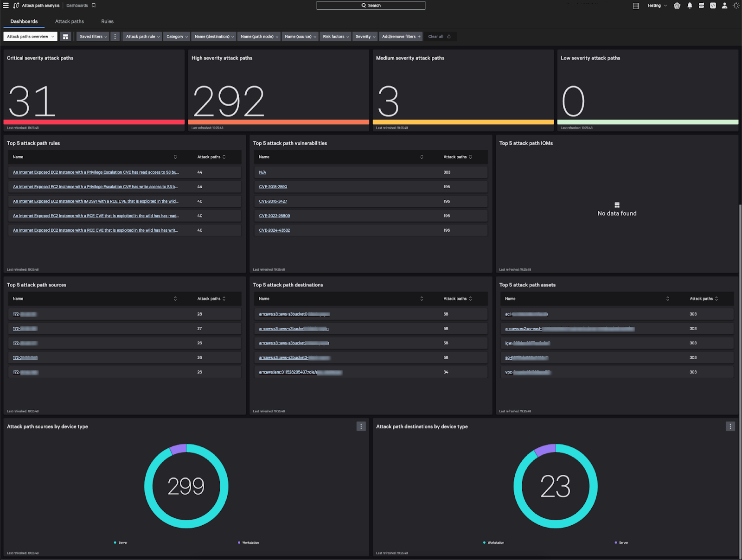Open the notifications bell
The image size is (742, 560).
690,6
